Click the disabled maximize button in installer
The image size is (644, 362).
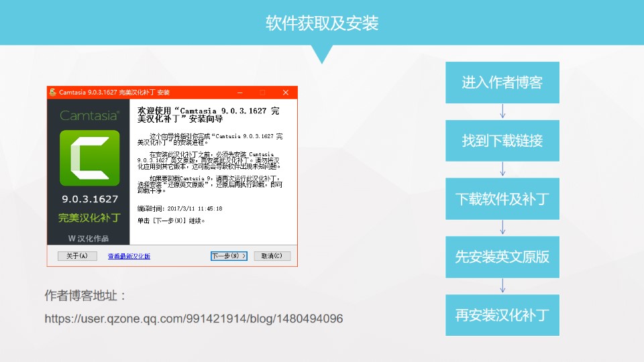click(262, 92)
